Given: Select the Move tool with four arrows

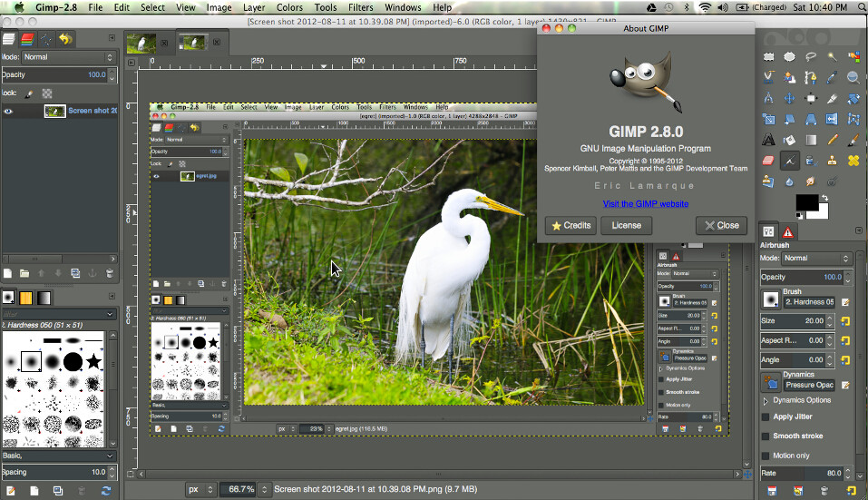Looking at the screenshot, I should pyautogui.click(x=789, y=99).
